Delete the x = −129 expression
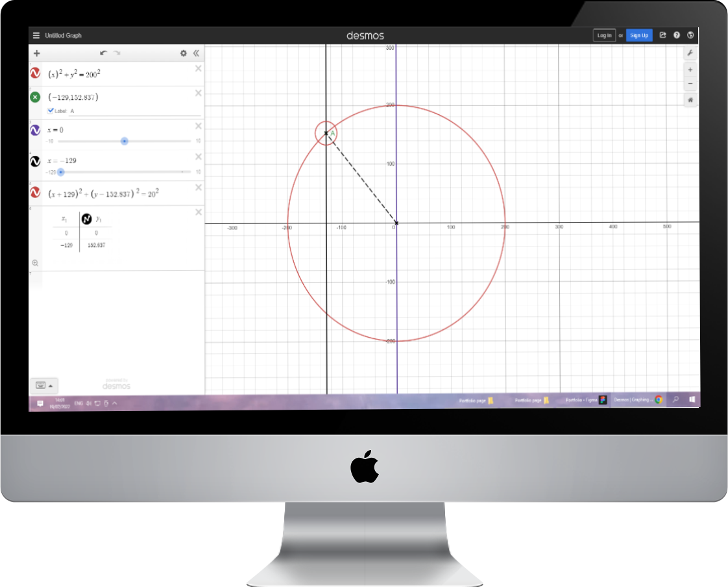Screen dimensions: 728x587 pyautogui.click(x=199, y=156)
